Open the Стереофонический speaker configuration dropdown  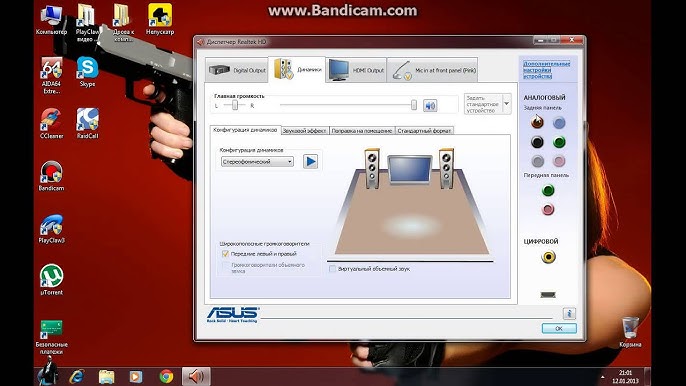pyautogui.click(x=257, y=161)
